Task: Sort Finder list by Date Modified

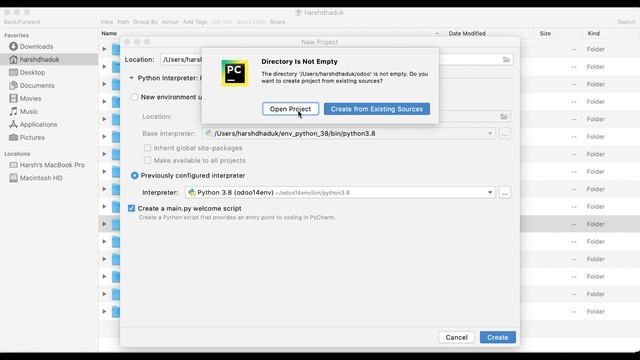Action: tap(467, 33)
